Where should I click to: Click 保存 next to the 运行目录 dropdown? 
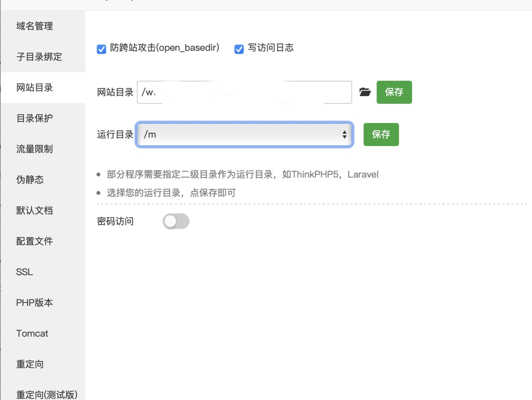(x=381, y=134)
